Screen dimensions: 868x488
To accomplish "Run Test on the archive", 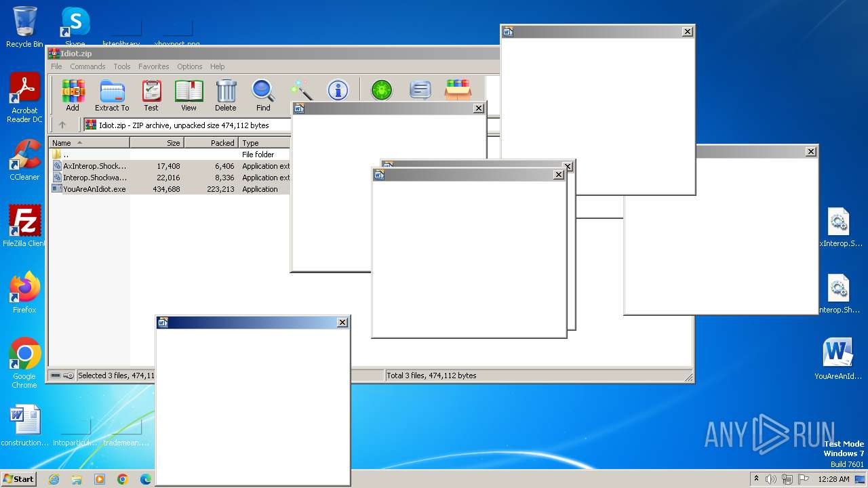I will [x=151, y=95].
